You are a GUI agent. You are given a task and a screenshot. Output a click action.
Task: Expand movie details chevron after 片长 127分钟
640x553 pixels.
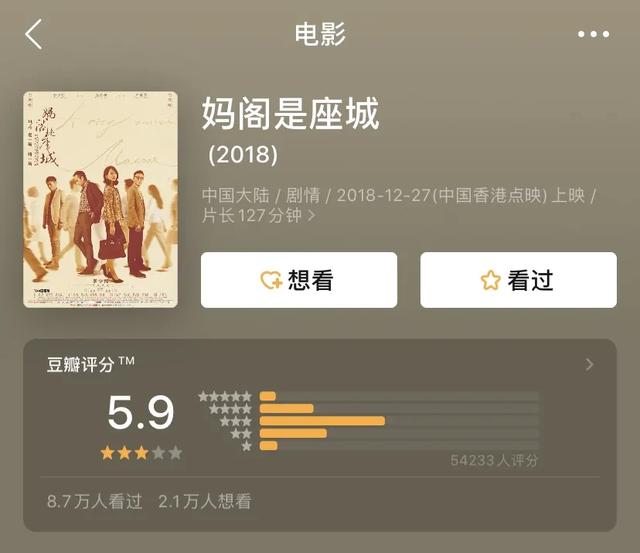click(311, 215)
